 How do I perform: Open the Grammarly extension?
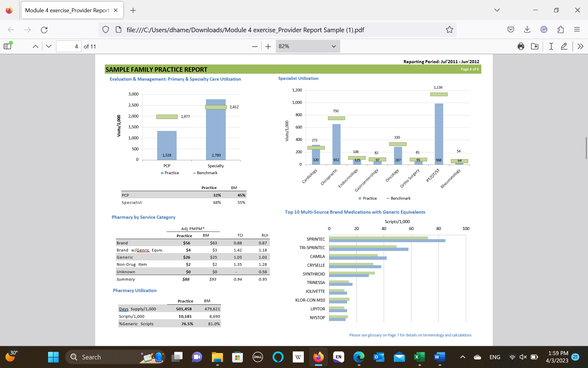(544, 29)
